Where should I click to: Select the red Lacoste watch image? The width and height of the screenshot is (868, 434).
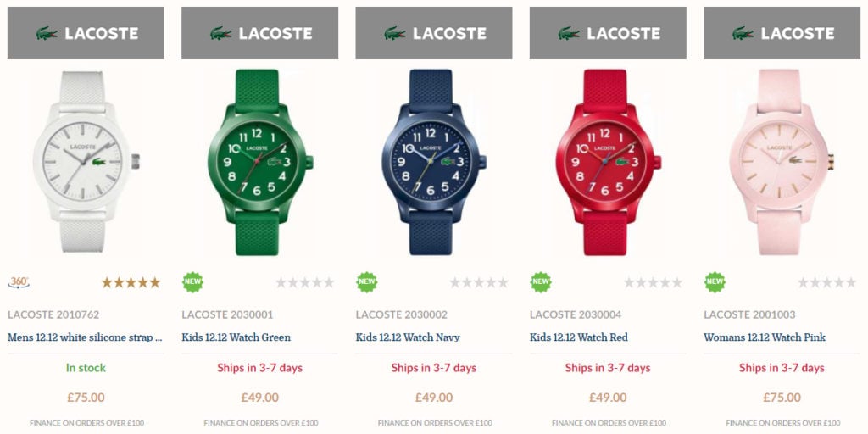pyautogui.click(x=608, y=162)
